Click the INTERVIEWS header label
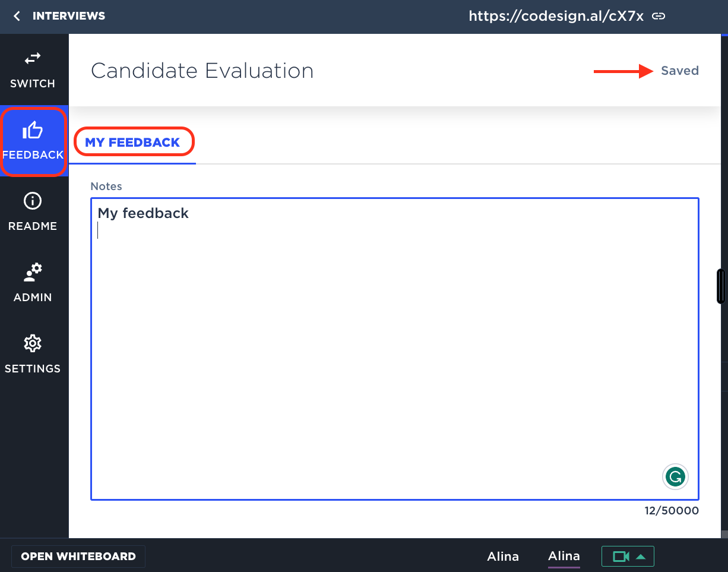Viewport: 728px width, 572px height. coord(68,16)
